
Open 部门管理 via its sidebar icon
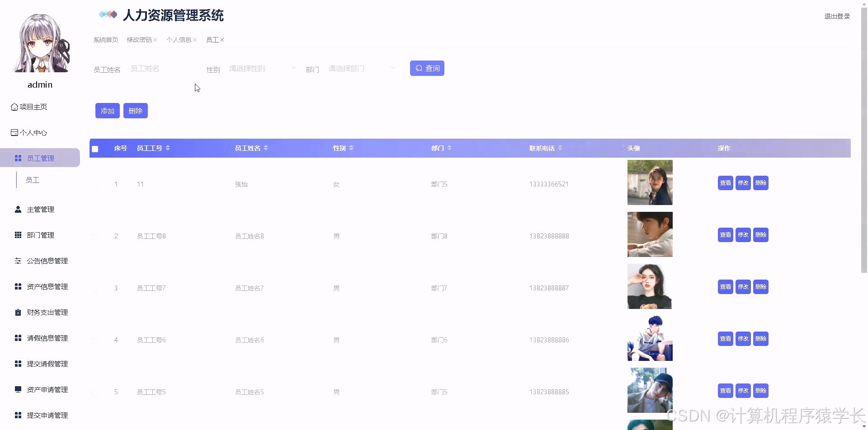click(x=18, y=235)
